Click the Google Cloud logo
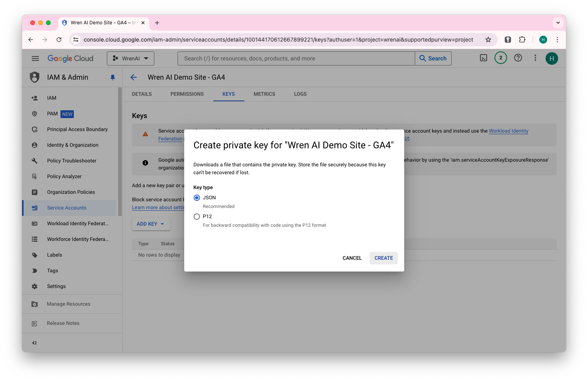The height and width of the screenshot is (381, 588). [70, 58]
